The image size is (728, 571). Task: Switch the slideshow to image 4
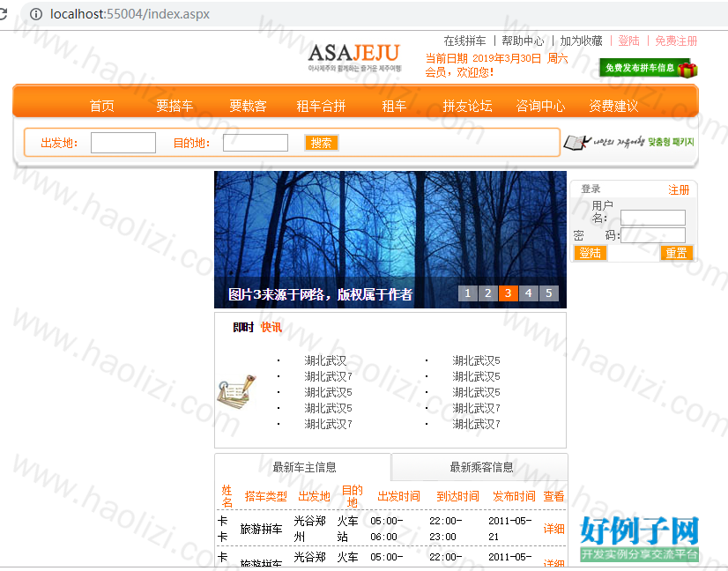[x=528, y=293]
